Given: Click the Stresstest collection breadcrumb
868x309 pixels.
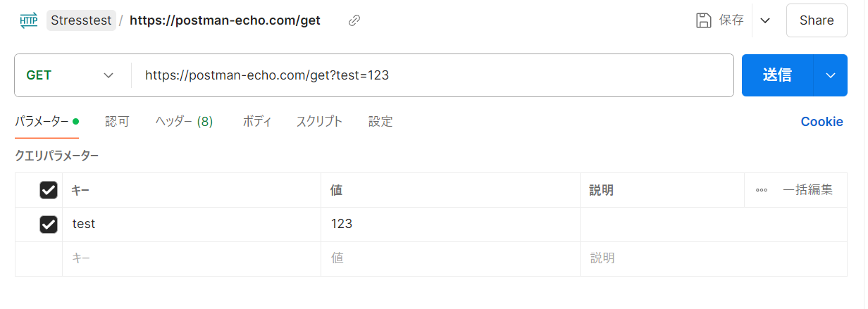Looking at the screenshot, I should pos(81,20).
